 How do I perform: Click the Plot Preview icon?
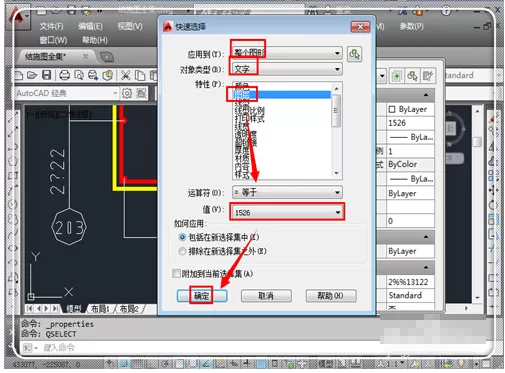(x=79, y=76)
